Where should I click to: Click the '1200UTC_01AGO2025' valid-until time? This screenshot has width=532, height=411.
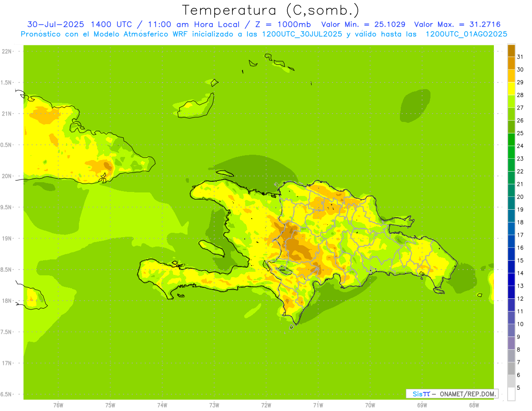coord(466,34)
